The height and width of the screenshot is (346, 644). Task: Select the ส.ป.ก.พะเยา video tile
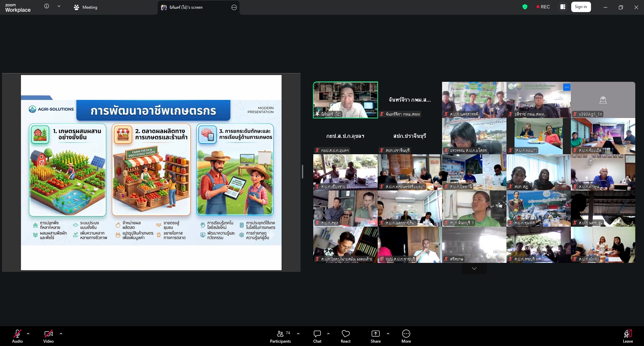539,136
